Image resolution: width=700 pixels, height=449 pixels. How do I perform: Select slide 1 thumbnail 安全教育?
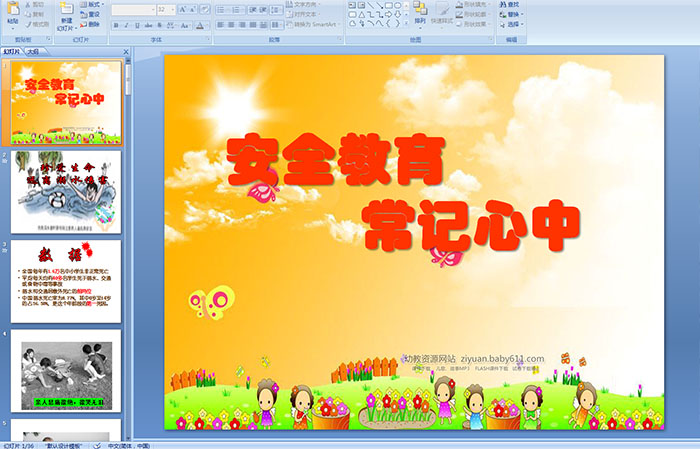click(x=66, y=103)
